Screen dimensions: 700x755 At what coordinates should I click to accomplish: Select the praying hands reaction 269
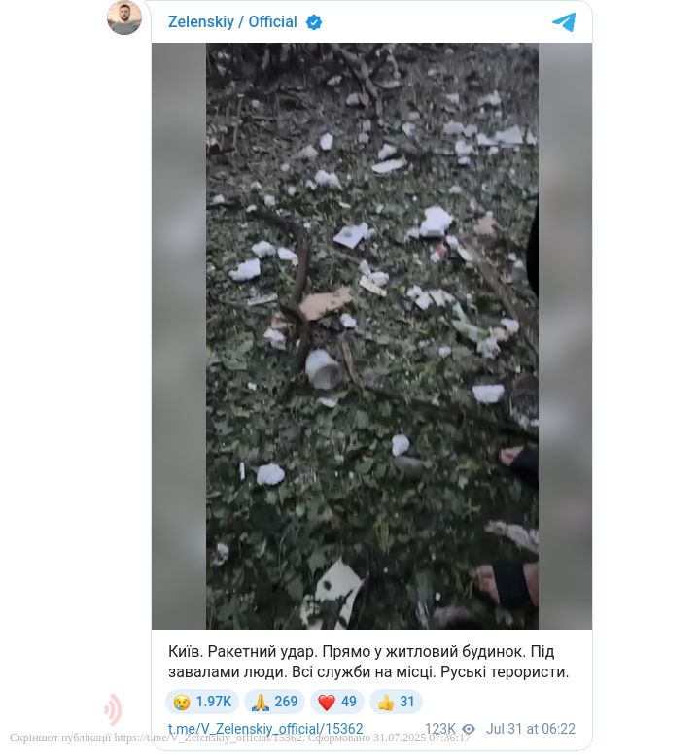coord(274,702)
